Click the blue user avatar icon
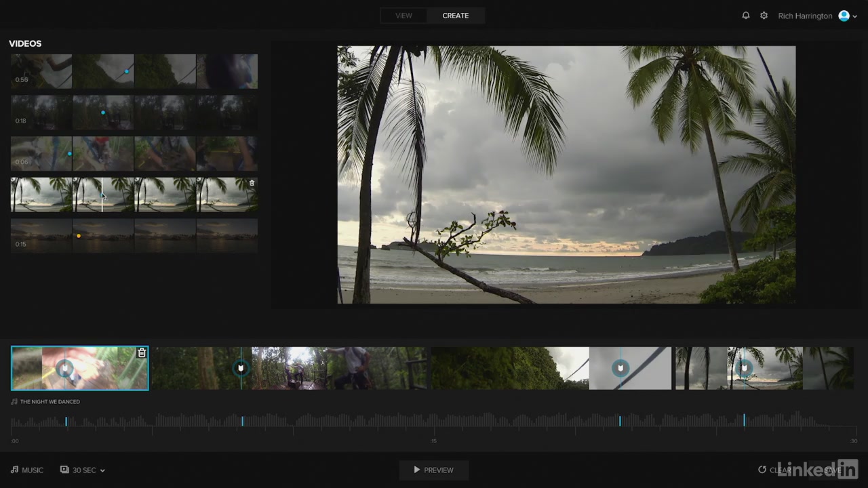868x488 pixels. pyautogui.click(x=844, y=16)
